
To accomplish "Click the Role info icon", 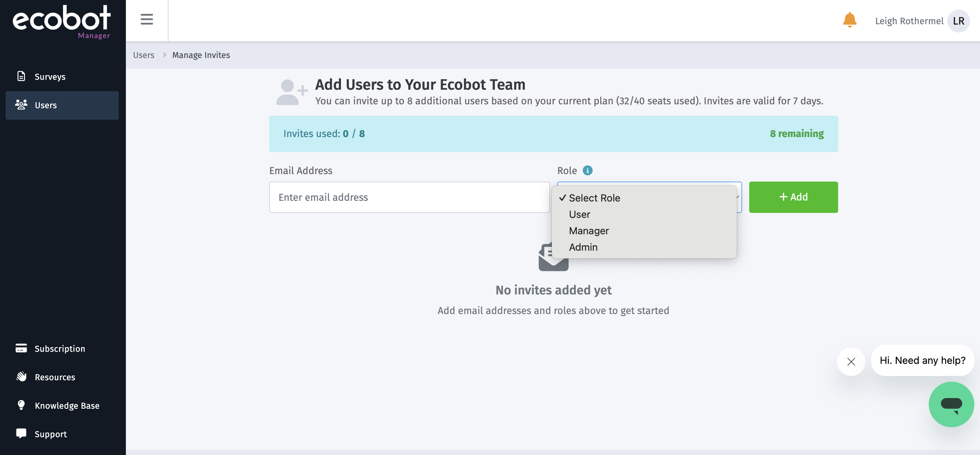I will click(587, 171).
